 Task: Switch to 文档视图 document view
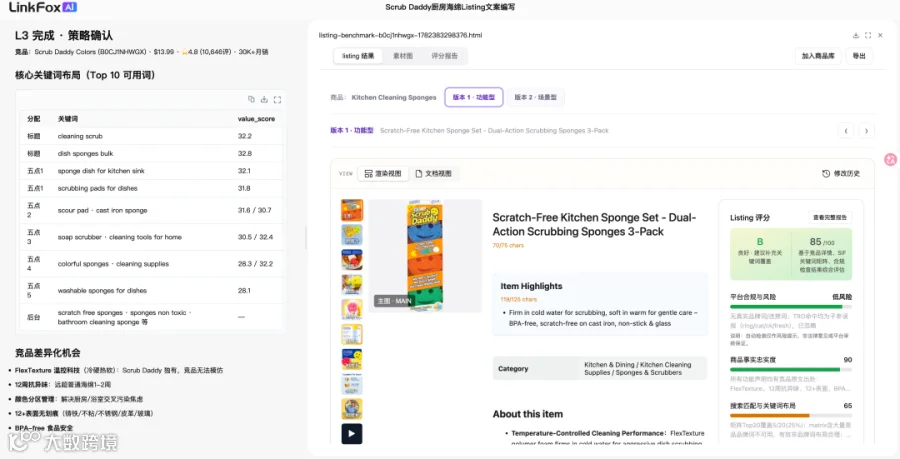click(x=434, y=173)
